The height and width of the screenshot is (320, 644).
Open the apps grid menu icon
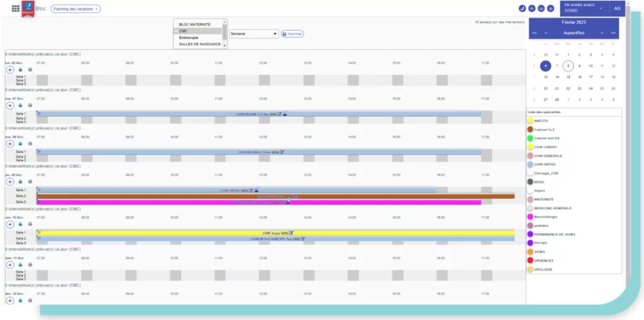pyautogui.click(x=16, y=9)
